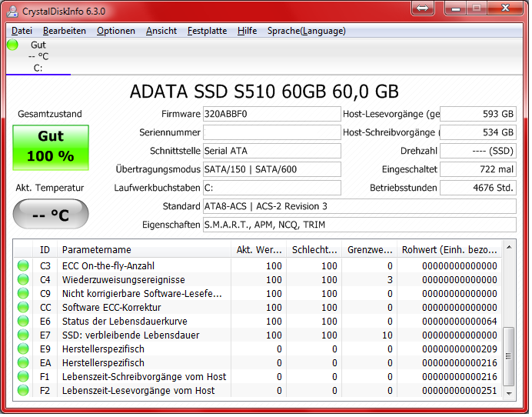
Task: Click the green status icon of row C4
Action: 23,279
